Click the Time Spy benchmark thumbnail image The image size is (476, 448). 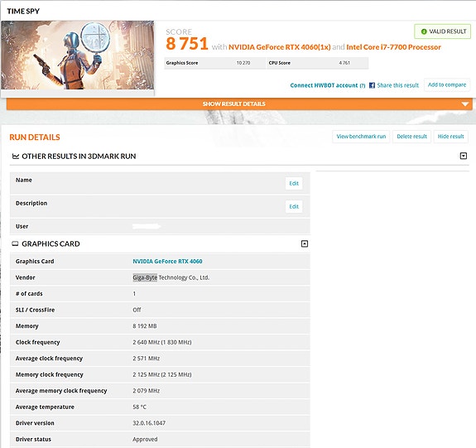(x=78, y=55)
